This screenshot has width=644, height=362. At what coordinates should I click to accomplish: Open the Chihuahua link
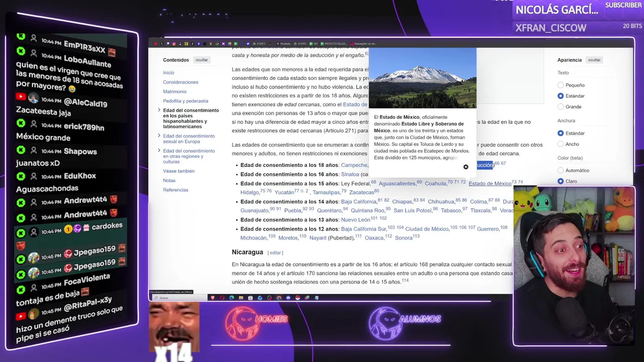[x=441, y=202]
